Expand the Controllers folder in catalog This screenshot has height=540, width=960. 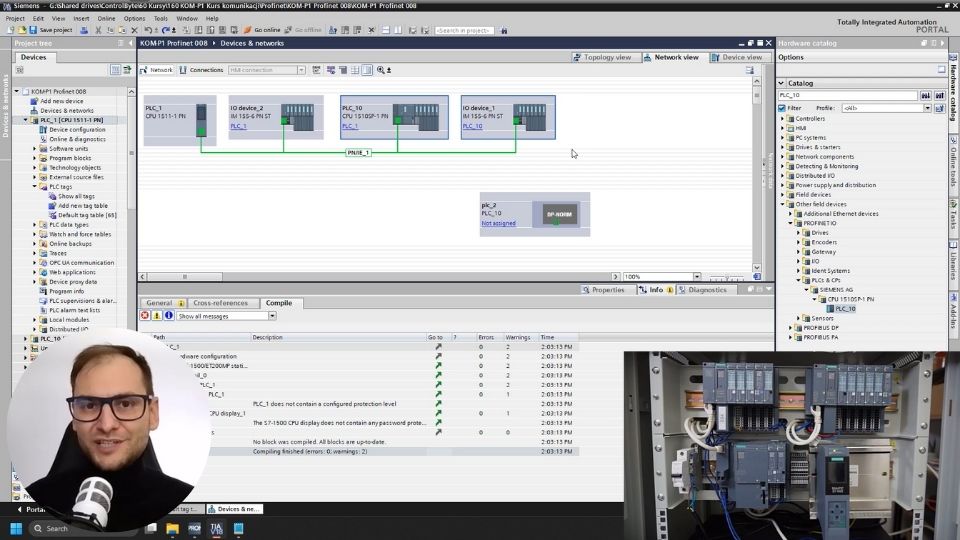[782, 119]
